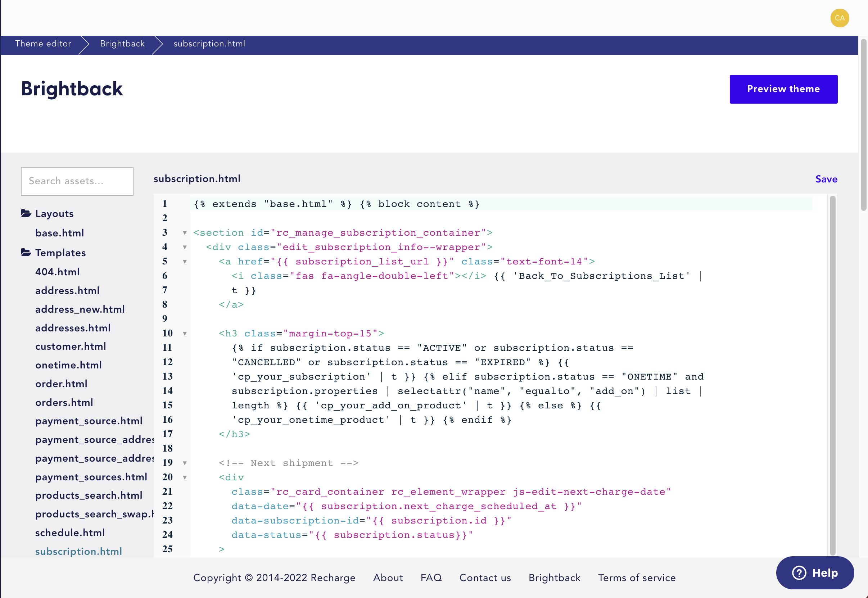Open Brightback breadcrumb item

coord(122,44)
